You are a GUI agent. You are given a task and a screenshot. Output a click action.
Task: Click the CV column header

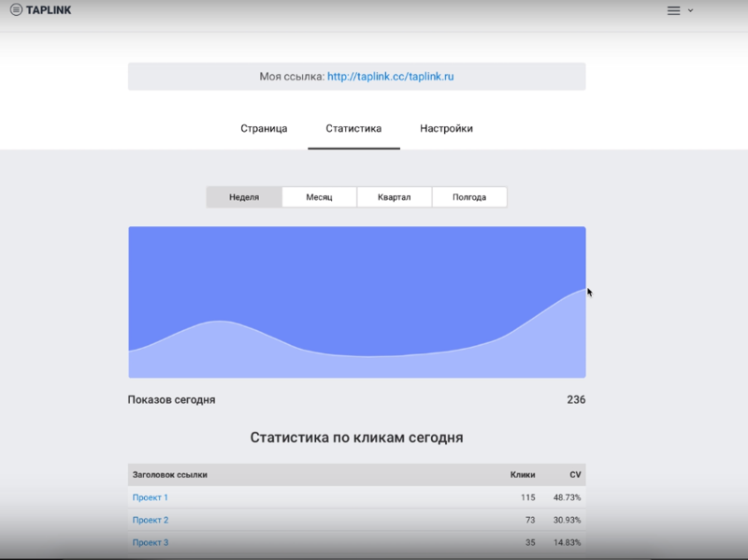point(575,475)
